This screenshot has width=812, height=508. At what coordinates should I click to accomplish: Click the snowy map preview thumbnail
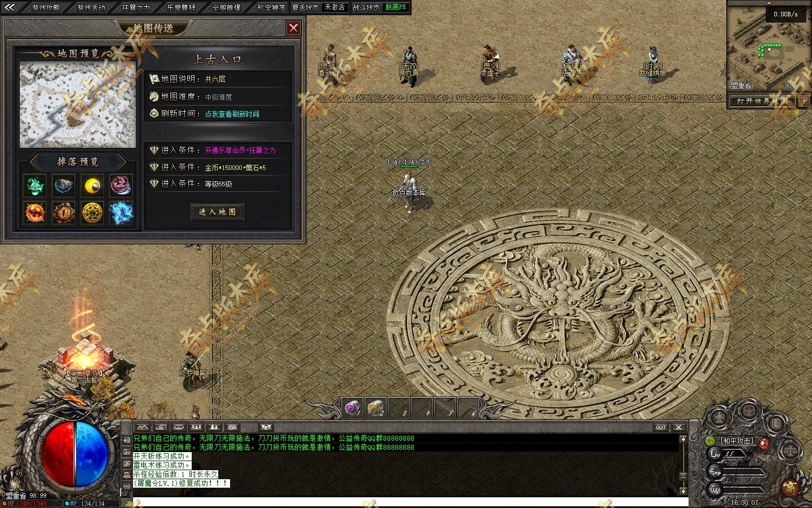point(78,104)
